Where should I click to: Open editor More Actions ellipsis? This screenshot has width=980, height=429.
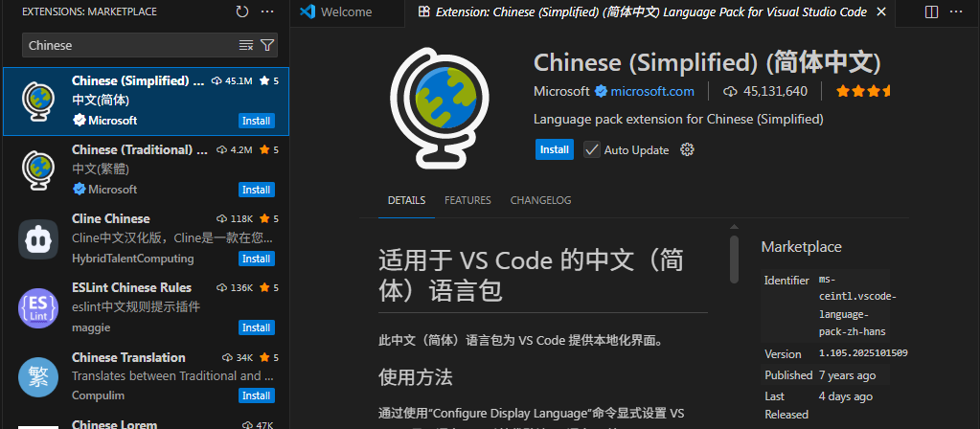coord(958,11)
